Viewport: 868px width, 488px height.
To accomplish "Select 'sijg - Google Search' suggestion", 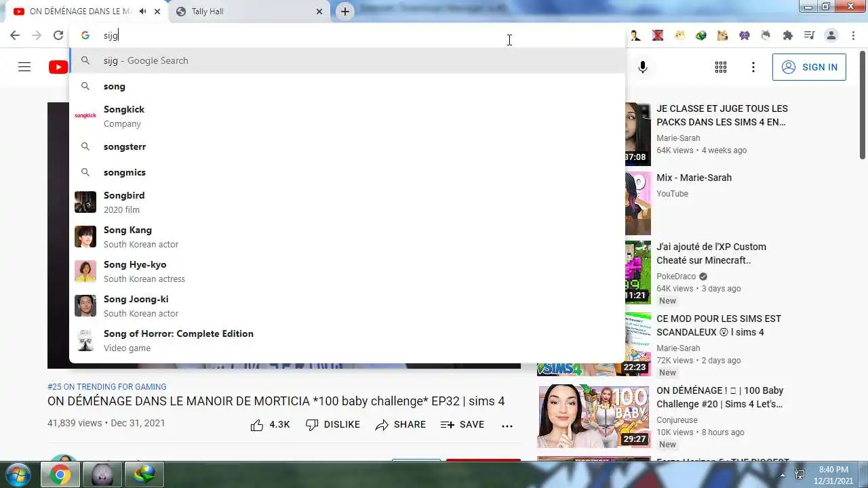I will (347, 60).
